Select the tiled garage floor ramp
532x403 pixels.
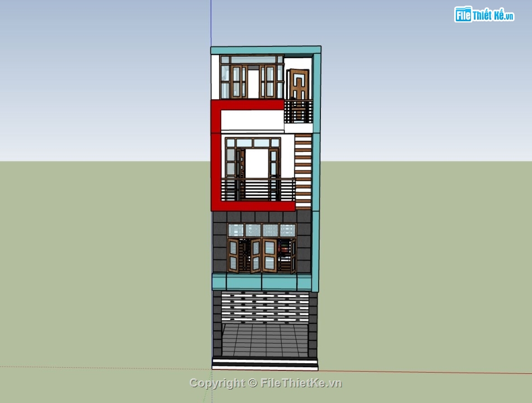click(265, 340)
